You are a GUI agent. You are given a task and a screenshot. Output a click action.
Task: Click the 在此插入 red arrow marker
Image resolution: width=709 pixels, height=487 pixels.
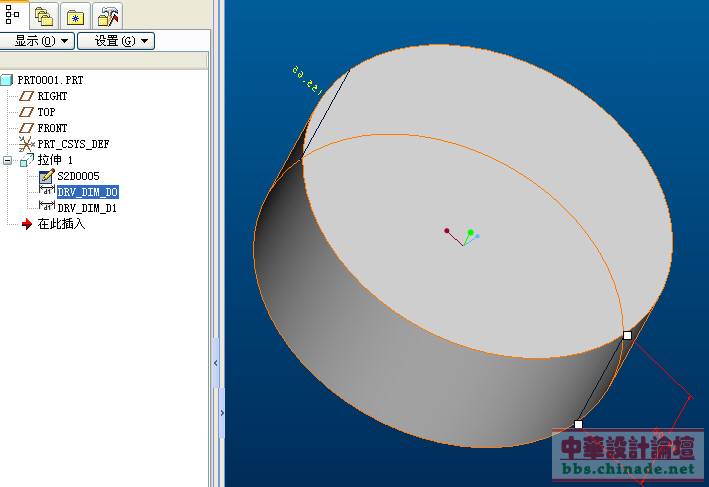click(x=27, y=224)
